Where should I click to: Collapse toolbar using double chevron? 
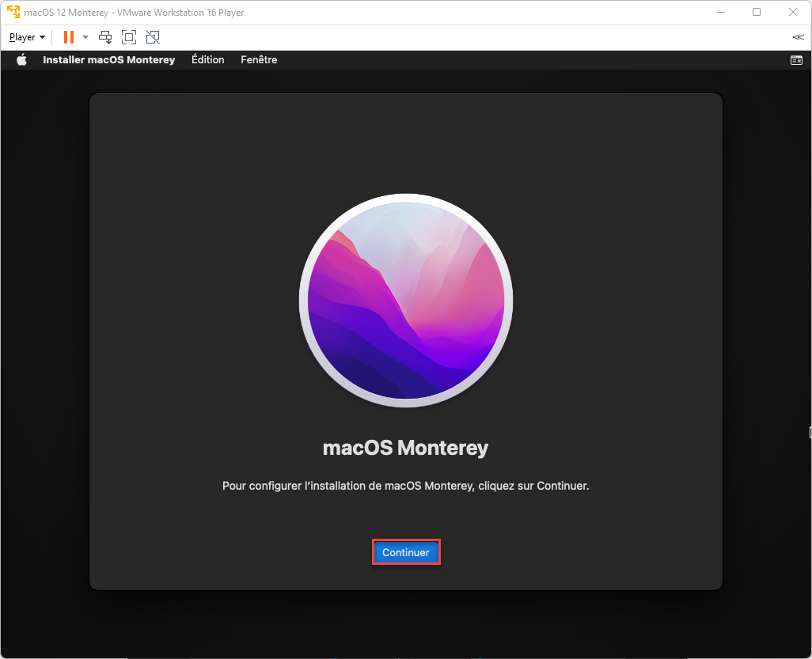(797, 37)
